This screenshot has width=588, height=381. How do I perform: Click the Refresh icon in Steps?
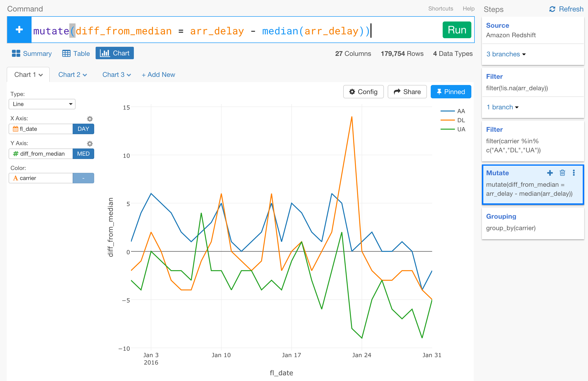pos(552,9)
